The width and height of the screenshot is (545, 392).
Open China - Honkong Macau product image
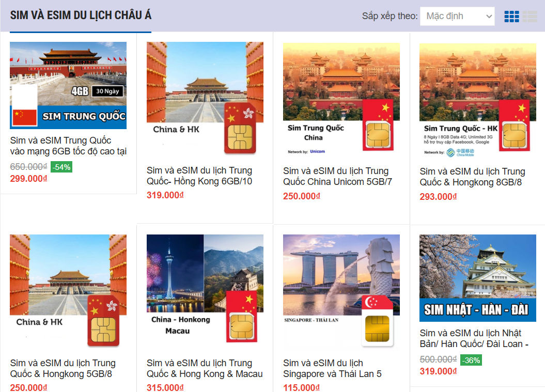205,291
